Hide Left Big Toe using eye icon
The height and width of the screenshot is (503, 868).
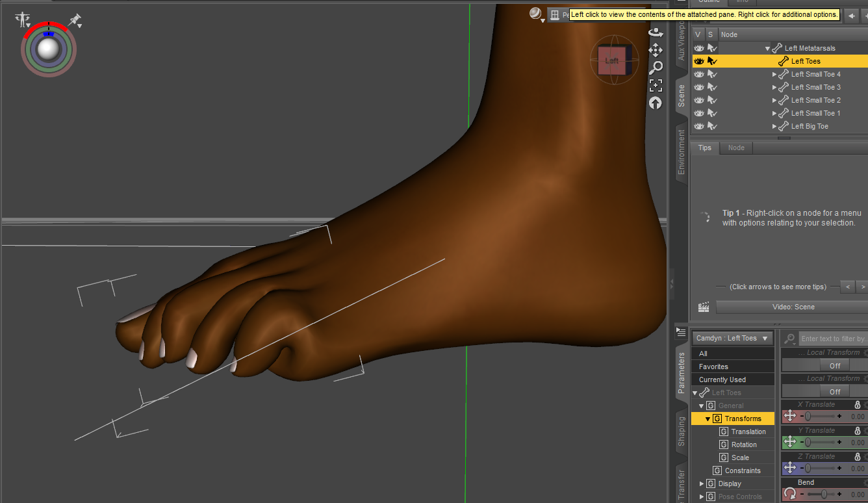pyautogui.click(x=699, y=126)
